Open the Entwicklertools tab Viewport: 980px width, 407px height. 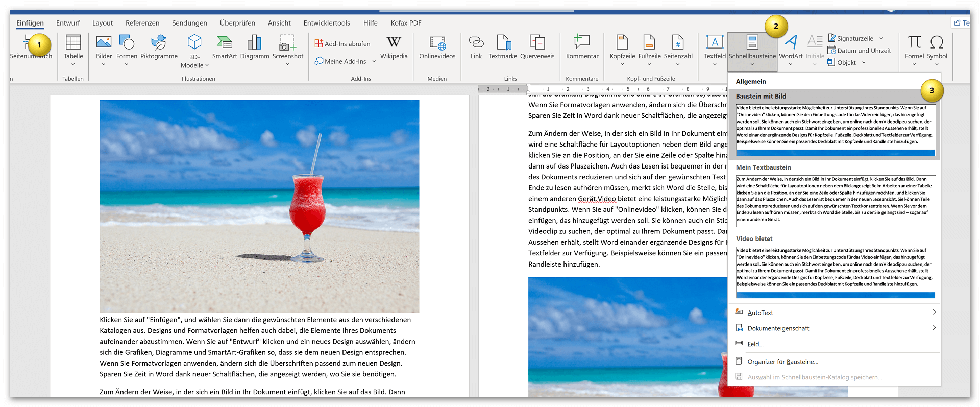pos(327,23)
